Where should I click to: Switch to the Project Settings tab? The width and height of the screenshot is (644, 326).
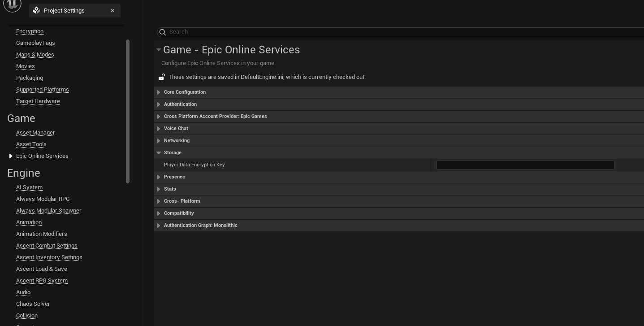tap(64, 10)
